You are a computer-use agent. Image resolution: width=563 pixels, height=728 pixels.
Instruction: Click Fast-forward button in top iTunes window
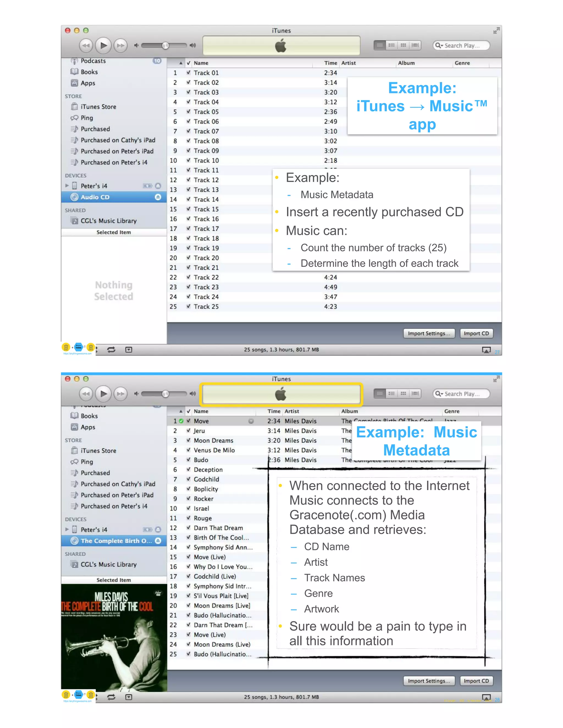click(120, 45)
